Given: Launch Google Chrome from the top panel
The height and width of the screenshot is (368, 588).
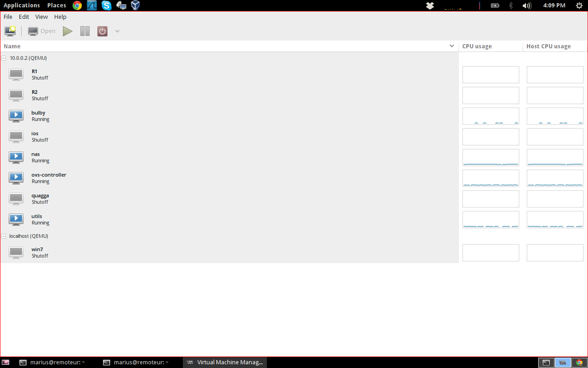Looking at the screenshot, I should pyautogui.click(x=77, y=6).
